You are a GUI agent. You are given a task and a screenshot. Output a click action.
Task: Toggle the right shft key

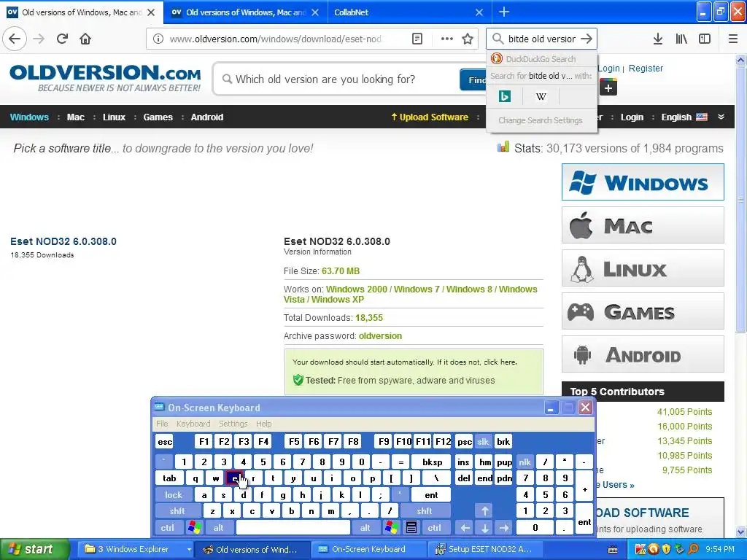point(425,511)
